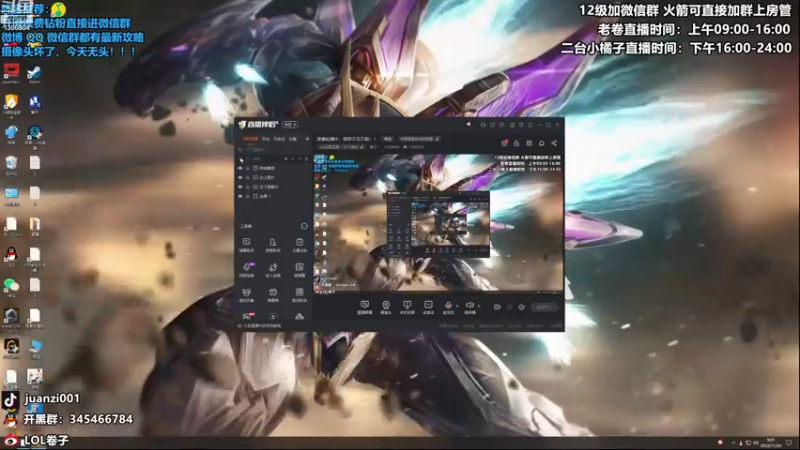Open Steam desktop shortcut
The width and height of the screenshot is (800, 450).
(34, 74)
